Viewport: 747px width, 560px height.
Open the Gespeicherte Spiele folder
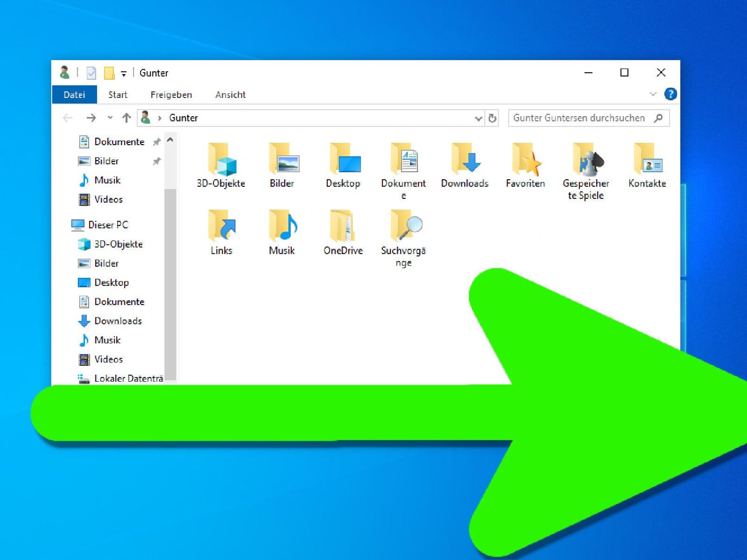[586, 161]
